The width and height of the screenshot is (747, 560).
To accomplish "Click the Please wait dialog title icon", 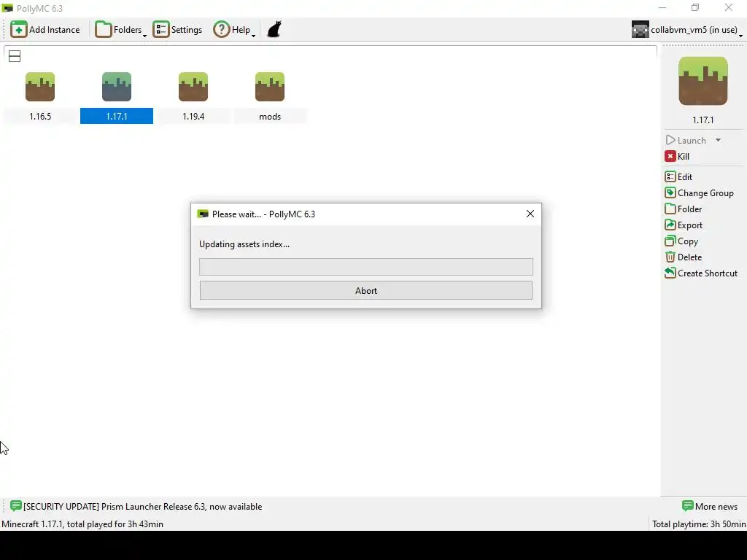I will pyautogui.click(x=203, y=214).
